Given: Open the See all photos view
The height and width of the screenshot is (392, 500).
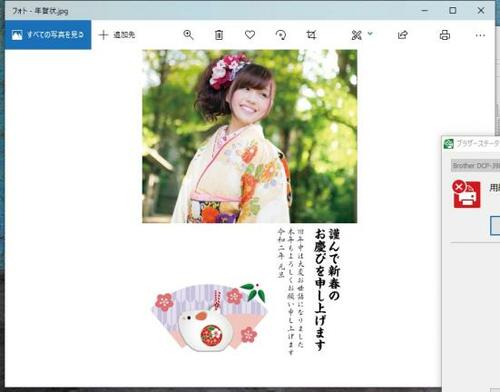Looking at the screenshot, I should tap(48, 35).
